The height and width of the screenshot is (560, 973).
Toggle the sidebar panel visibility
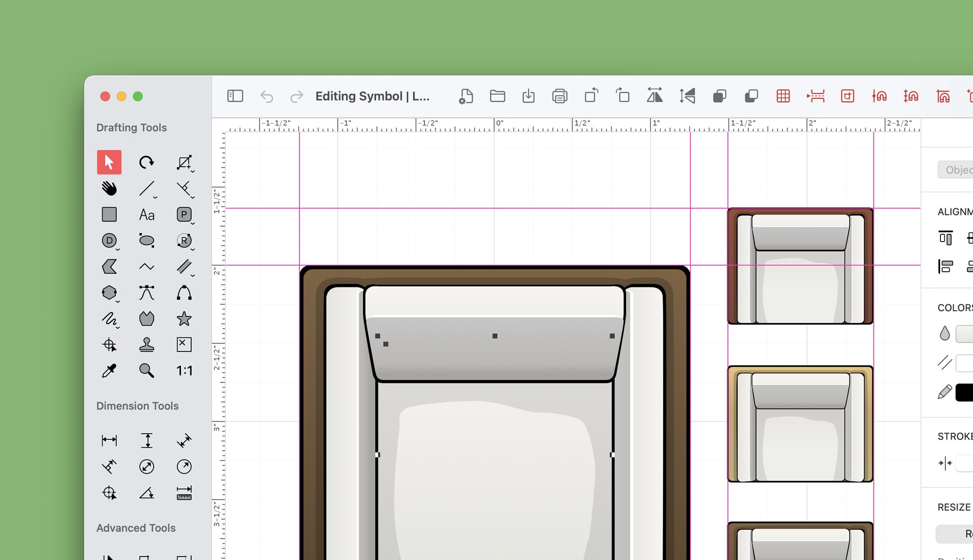(x=235, y=96)
